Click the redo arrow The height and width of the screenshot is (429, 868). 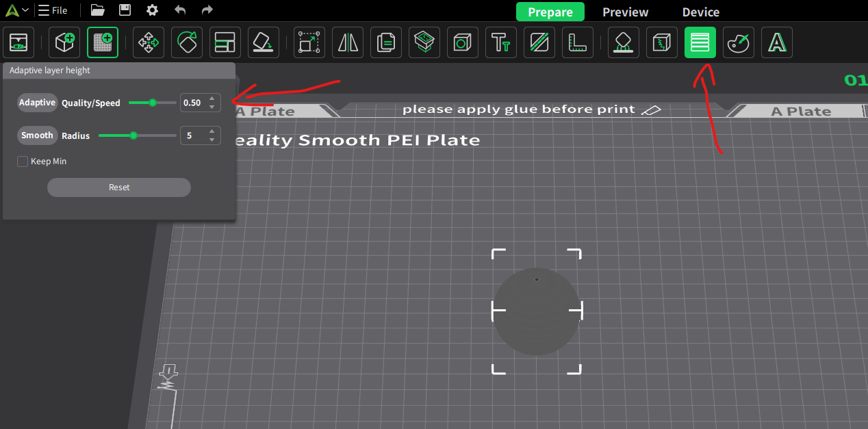point(207,10)
